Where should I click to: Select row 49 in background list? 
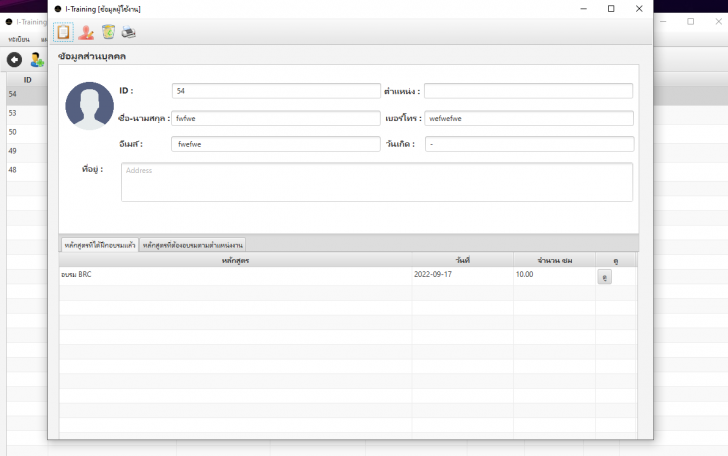[27, 151]
